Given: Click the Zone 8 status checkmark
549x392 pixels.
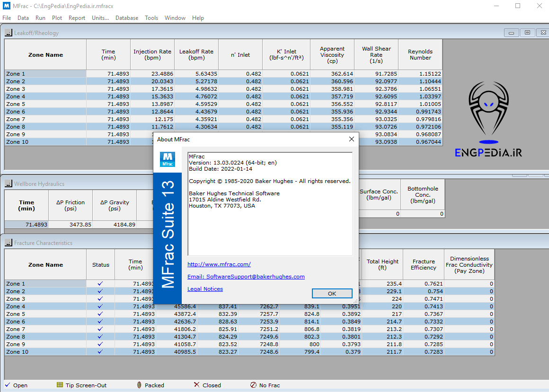Looking at the screenshot, I should point(100,337).
